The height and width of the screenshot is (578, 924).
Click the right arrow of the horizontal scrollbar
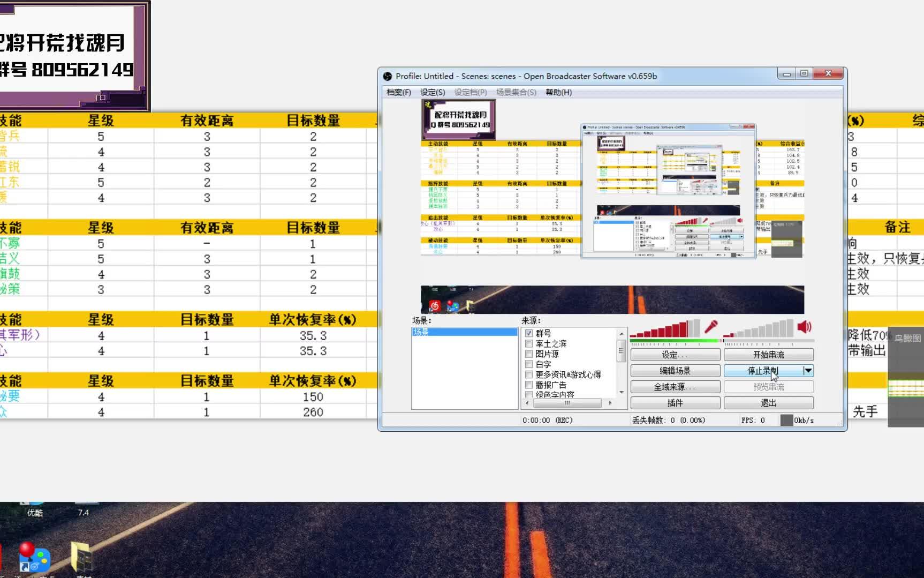[x=610, y=403]
